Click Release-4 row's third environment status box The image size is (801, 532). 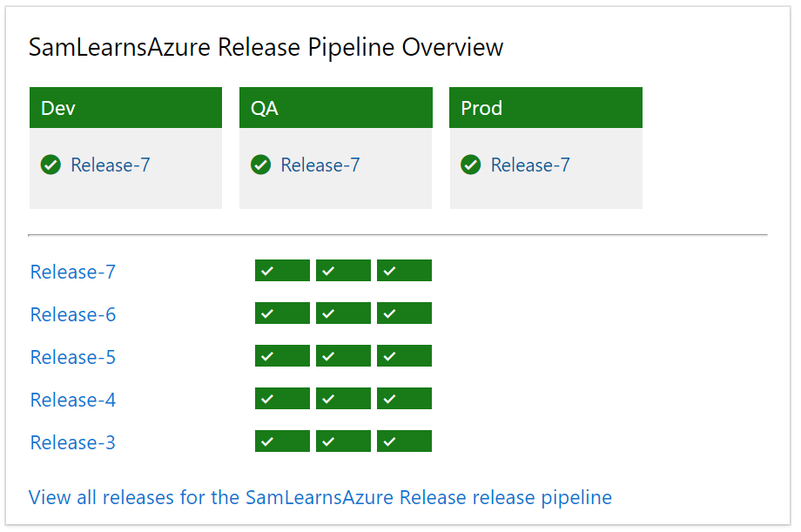click(x=404, y=399)
